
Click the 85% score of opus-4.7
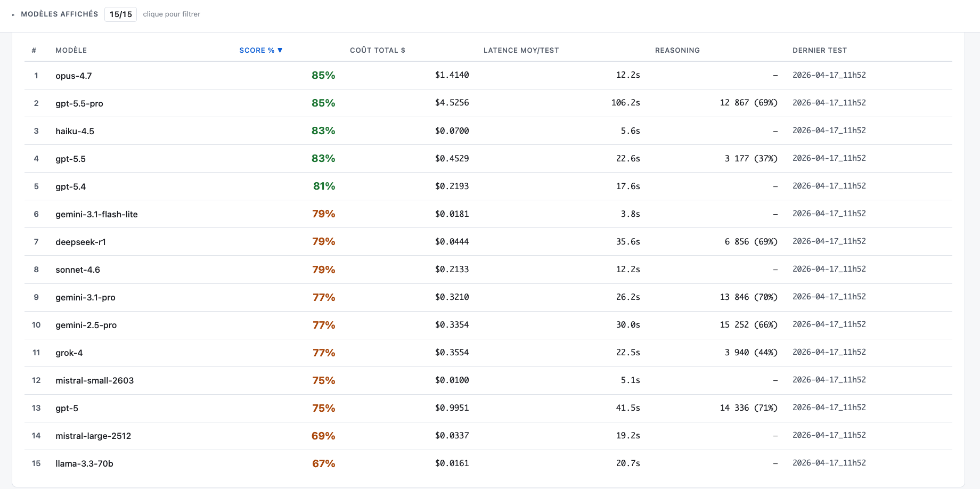(x=323, y=75)
